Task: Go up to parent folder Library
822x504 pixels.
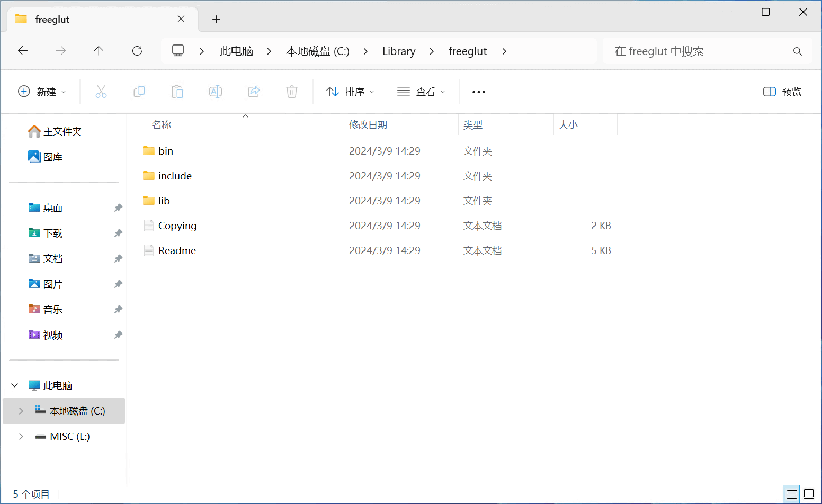Action: click(99, 51)
